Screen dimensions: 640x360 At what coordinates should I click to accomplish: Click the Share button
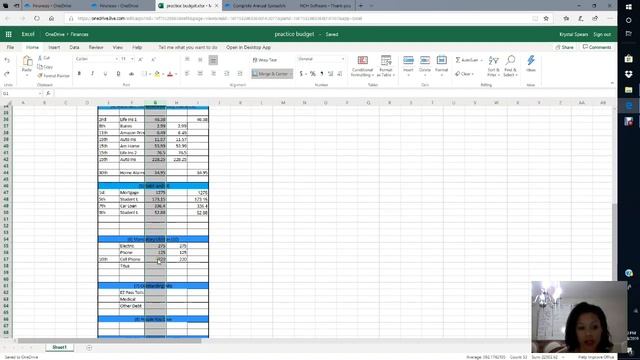click(x=564, y=47)
